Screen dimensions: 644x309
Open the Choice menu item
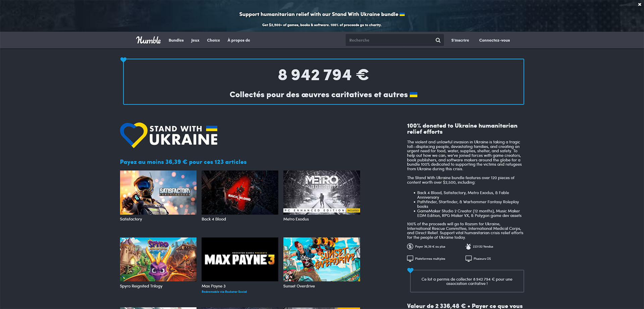tap(213, 40)
